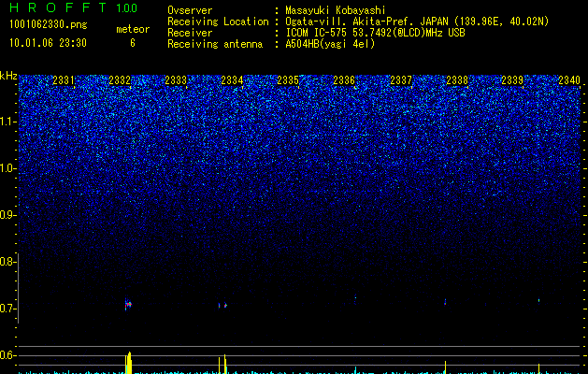Click the 2339 time marker
The image size is (588, 374).
[x=512, y=79]
